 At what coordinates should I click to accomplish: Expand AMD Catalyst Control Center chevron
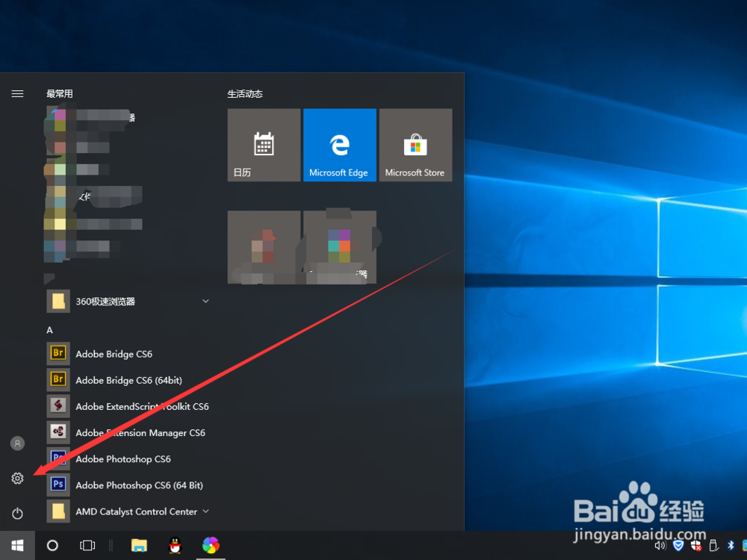pos(206,511)
